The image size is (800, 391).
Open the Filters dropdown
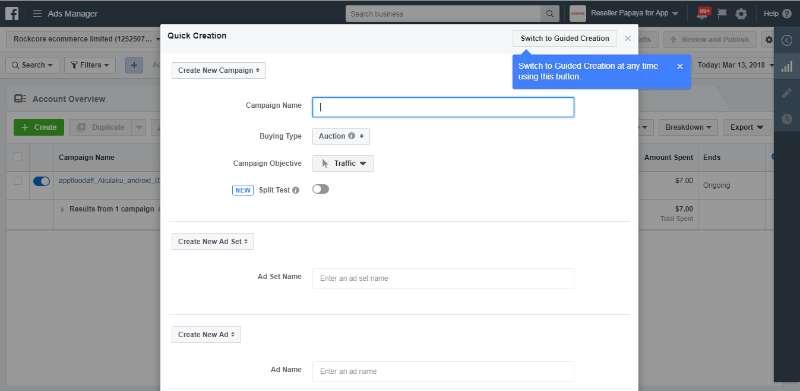tap(90, 65)
